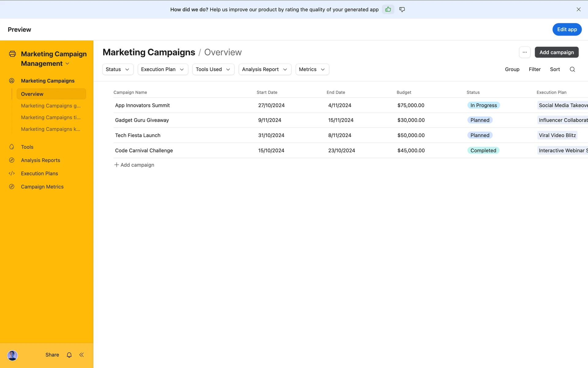Viewport: 588px width, 368px height.
Task: Click the Edit app button
Action: coord(567,29)
